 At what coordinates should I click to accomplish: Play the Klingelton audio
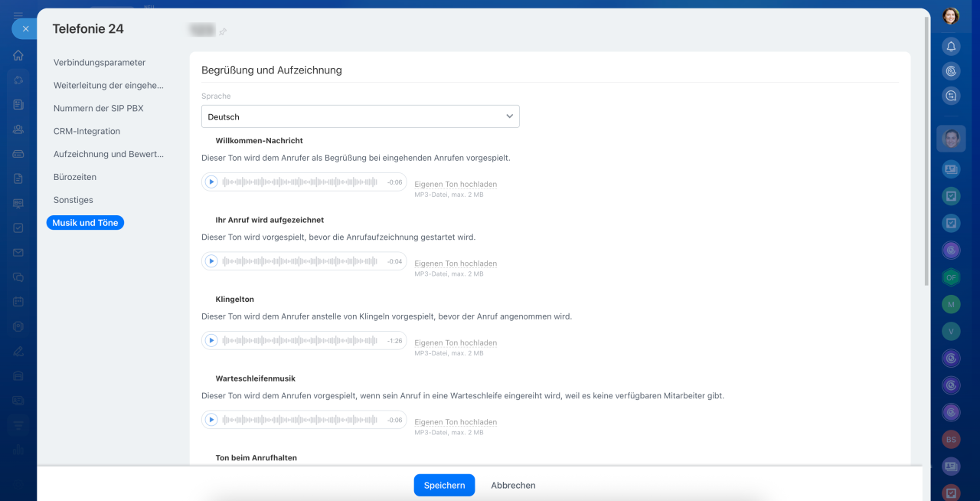(211, 341)
